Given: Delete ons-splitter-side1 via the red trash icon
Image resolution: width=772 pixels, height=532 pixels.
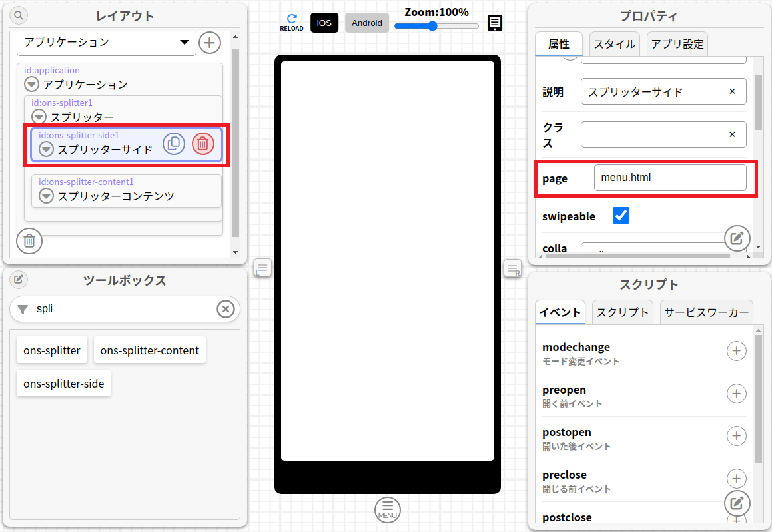Looking at the screenshot, I should point(202,144).
